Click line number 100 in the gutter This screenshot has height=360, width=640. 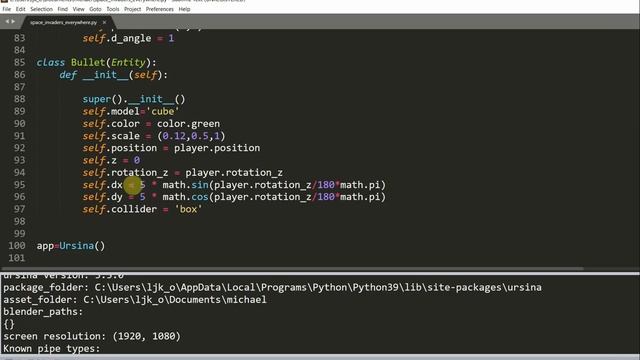(17, 246)
